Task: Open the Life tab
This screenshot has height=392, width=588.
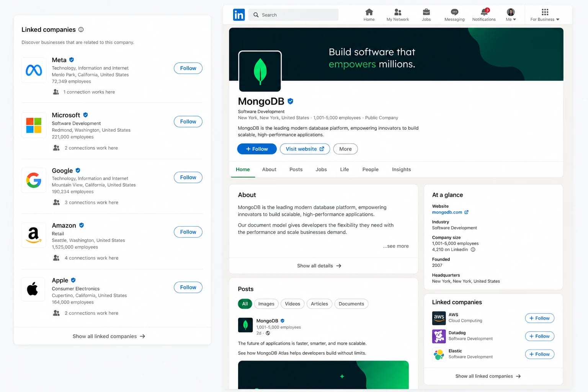Action: point(345,170)
